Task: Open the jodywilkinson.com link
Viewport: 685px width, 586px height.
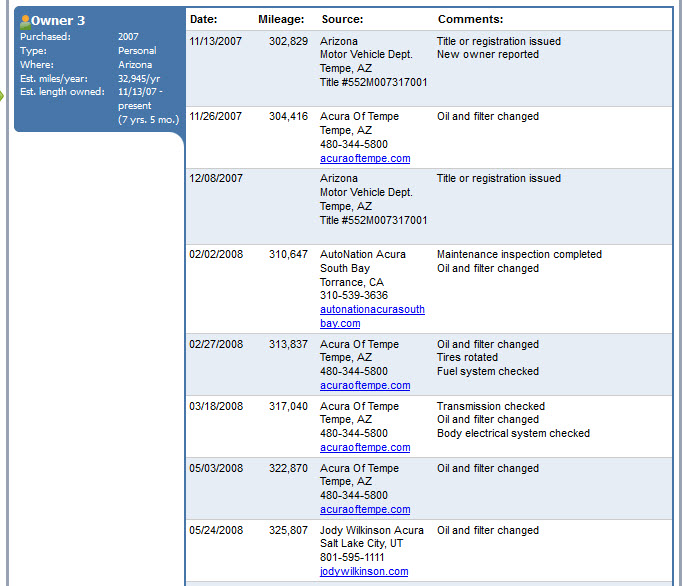Action: (364, 571)
